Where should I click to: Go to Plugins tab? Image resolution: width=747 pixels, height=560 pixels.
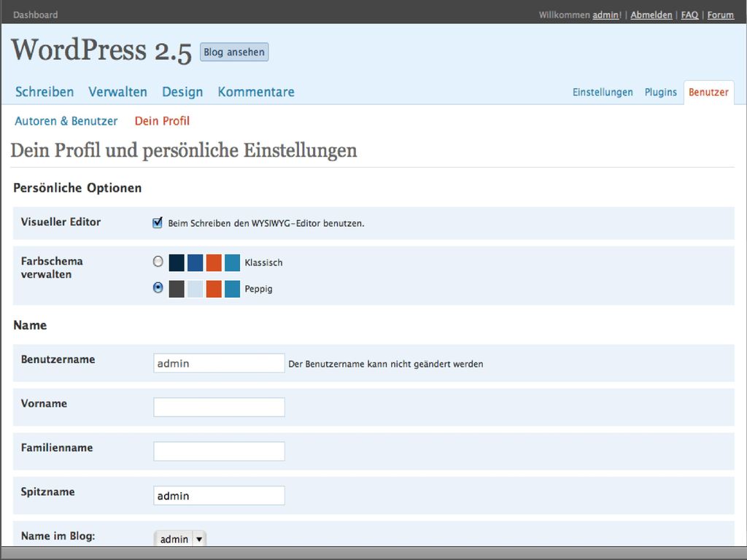point(660,92)
